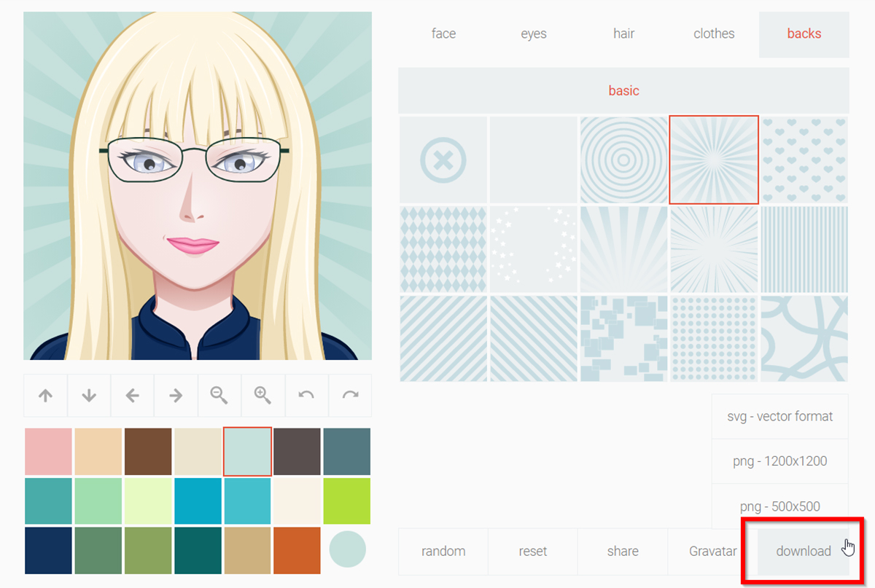Open the clothes tab
Screen dimensions: 875x588
coord(714,34)
